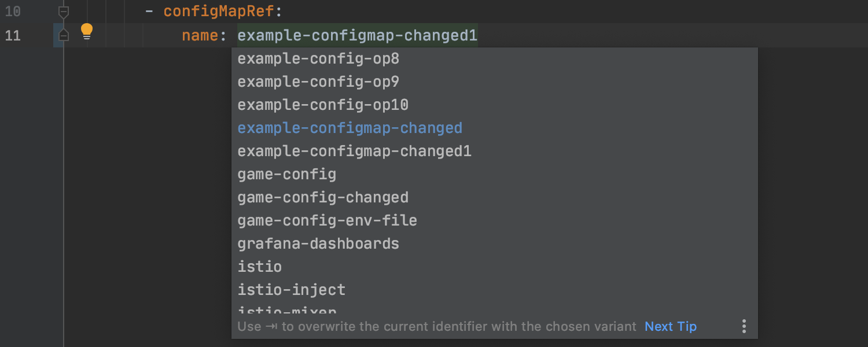868x347 pixels.
Task: Pick game-config-env-file from suggestions
Action: pyautogui.click(x=495, y=221)
